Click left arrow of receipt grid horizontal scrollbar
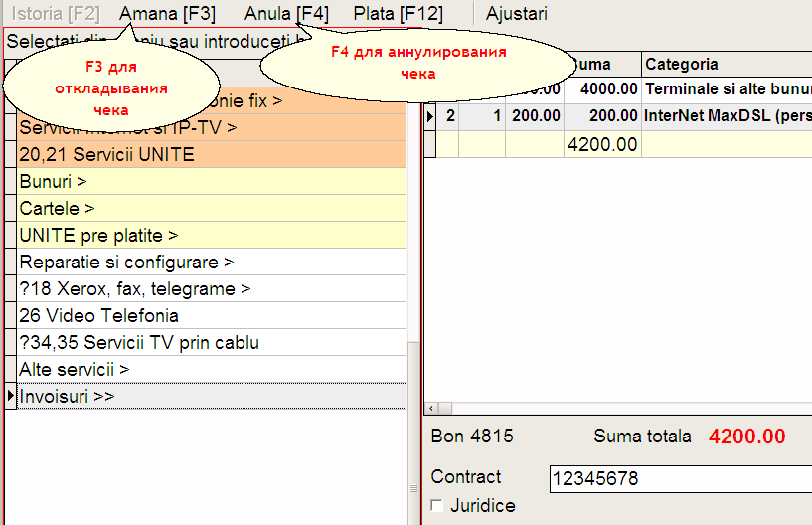 (431, 409)
